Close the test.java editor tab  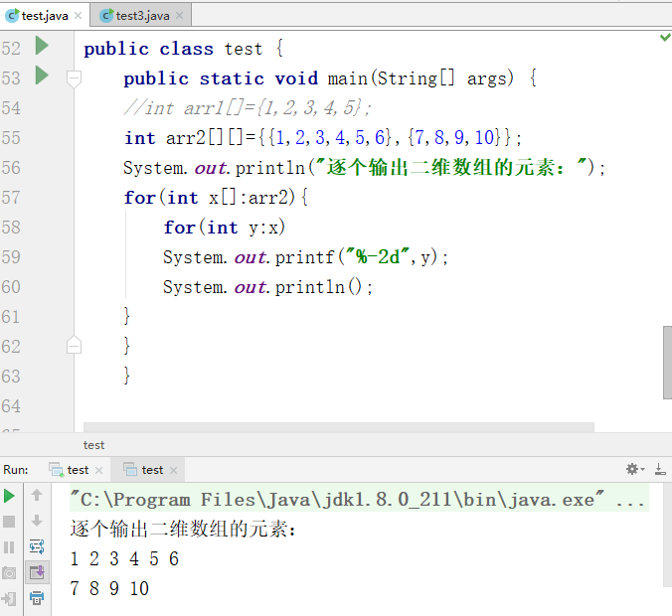tap(78, 16)
